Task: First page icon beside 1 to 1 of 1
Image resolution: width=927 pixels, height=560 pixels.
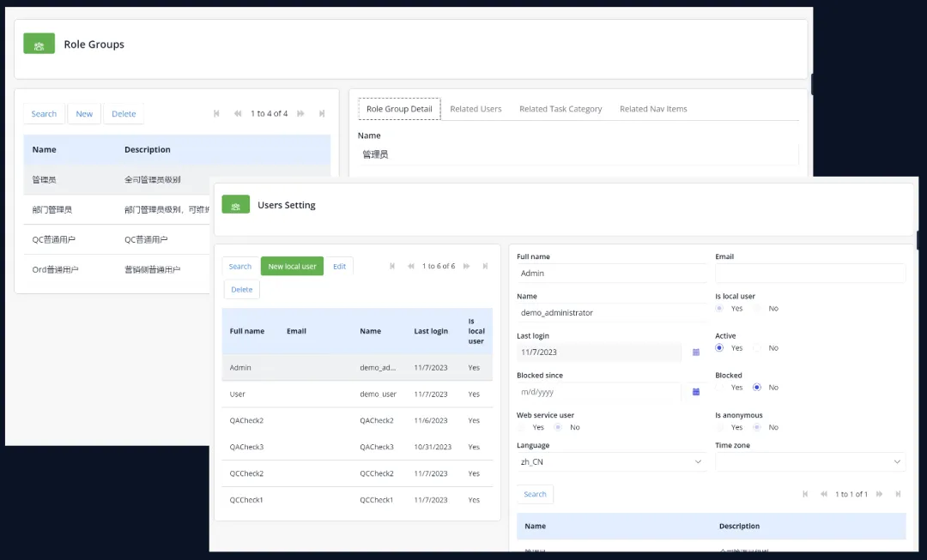Action: pyautogui.click(x=804, y=494)
